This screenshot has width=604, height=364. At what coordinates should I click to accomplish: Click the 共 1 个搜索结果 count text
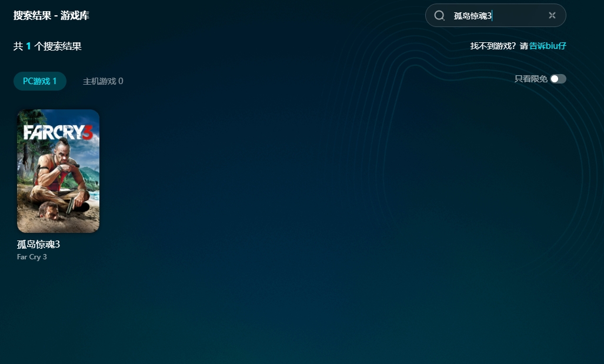(x=48, y=46)
